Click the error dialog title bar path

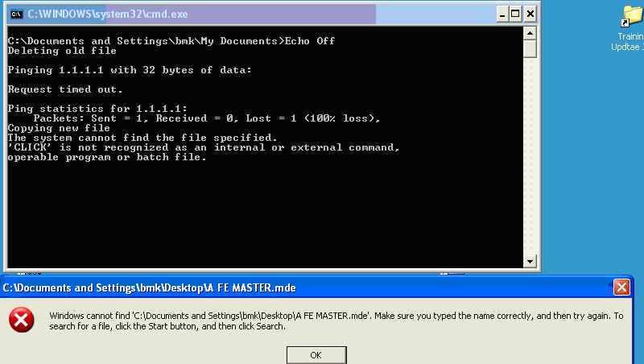(150, 287)
